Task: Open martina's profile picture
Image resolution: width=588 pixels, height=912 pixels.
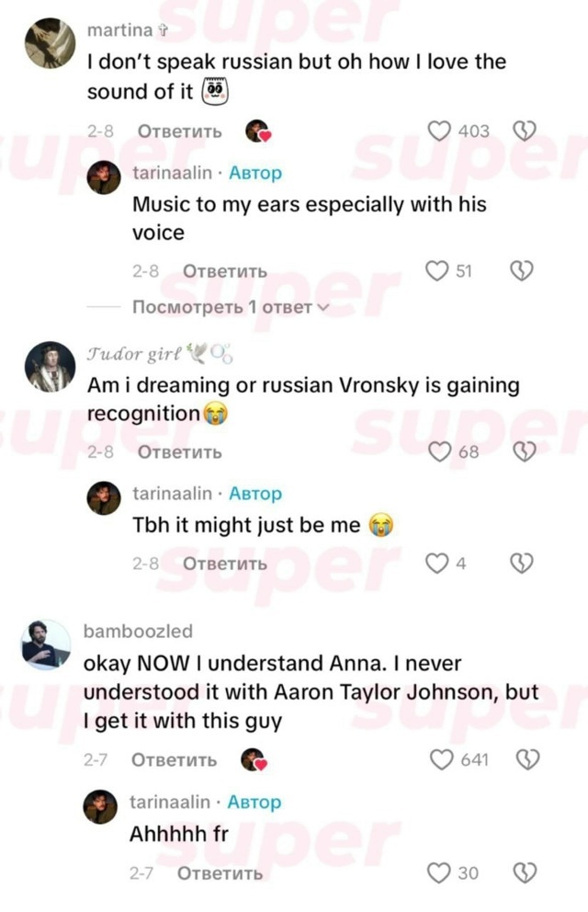Action: coord(50,43)
